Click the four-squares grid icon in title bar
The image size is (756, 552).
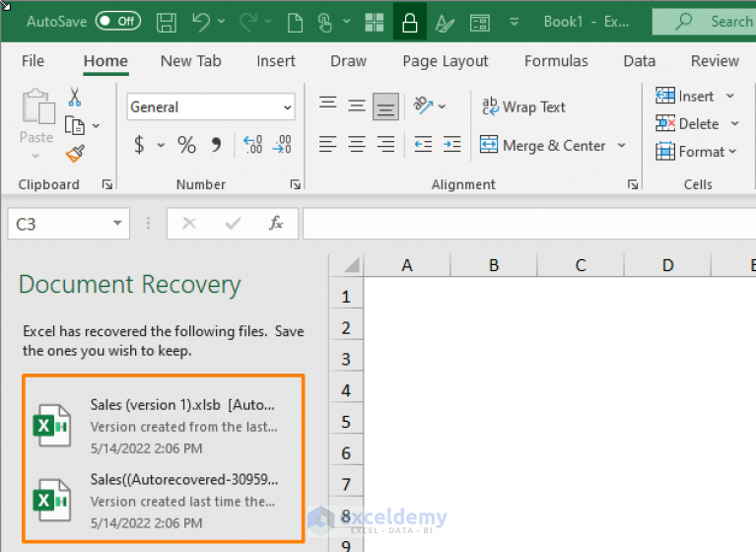point(375,22)
